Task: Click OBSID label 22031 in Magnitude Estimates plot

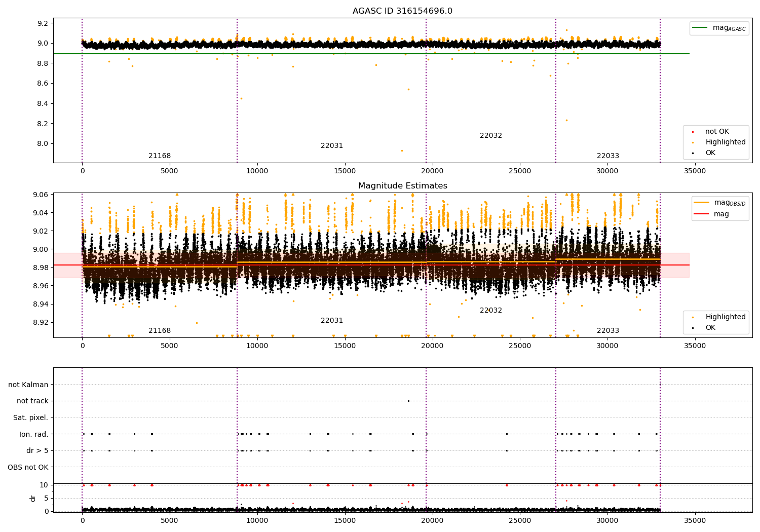Action: (332, 321)
